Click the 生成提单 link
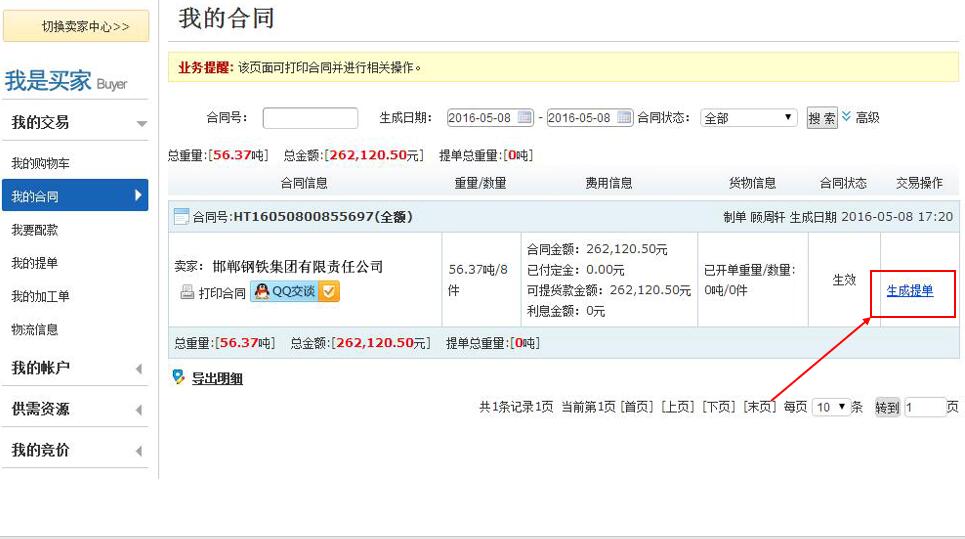This screenshot has height=539, width=965. point(910,291)
